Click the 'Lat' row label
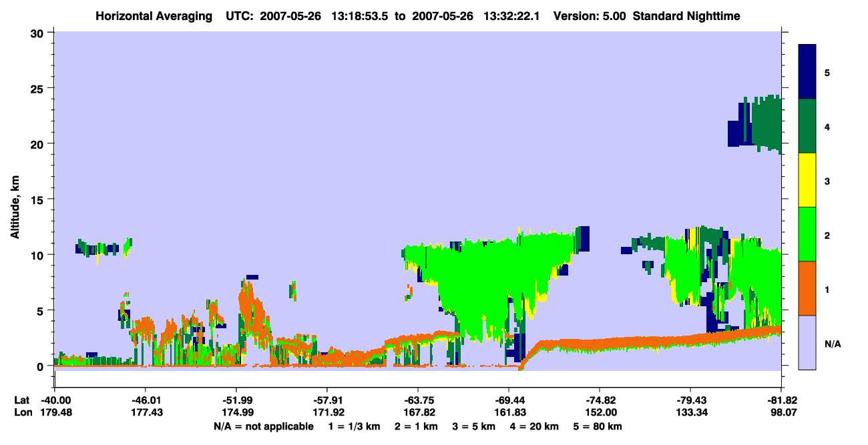This screenshot has height=445, width=868. 21,400
